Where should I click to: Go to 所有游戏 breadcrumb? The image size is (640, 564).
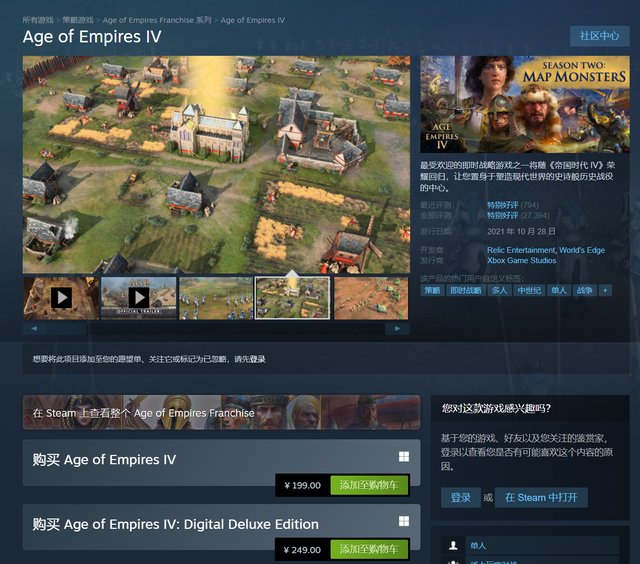tap(38, 20)
